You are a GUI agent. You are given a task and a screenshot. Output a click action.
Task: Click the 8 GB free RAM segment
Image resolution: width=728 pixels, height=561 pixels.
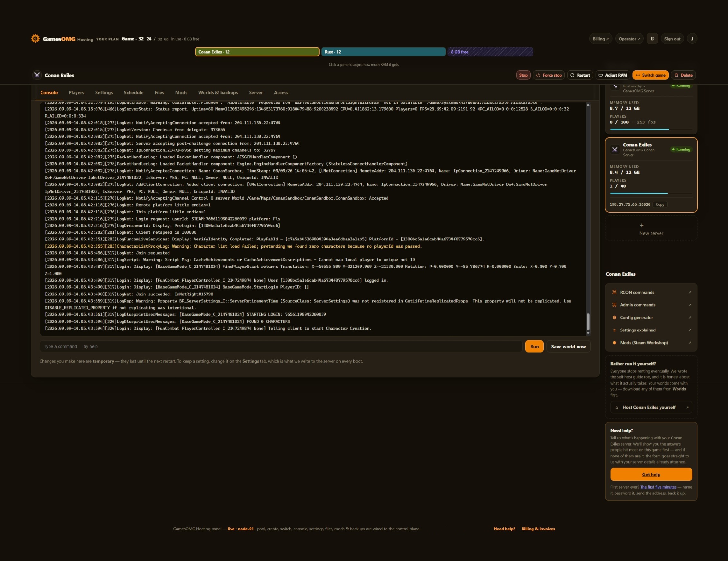(x=490, y=52)
